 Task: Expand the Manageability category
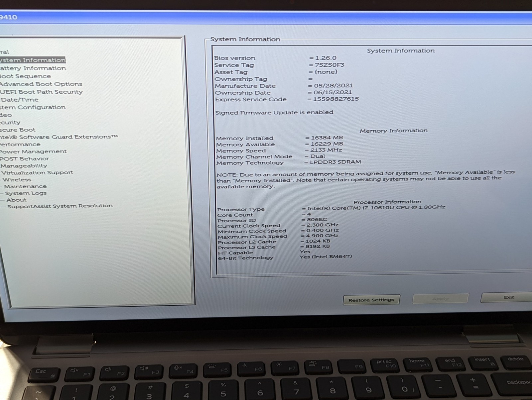click(x=24, y=166)
